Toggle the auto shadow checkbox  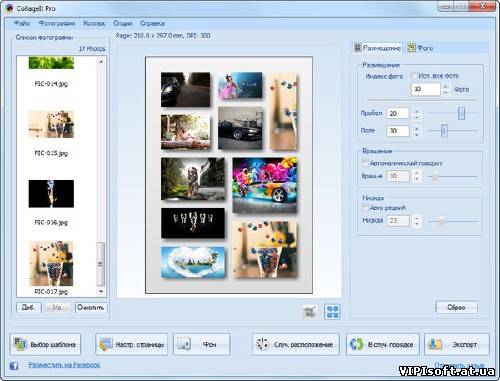tap(366, 208)
